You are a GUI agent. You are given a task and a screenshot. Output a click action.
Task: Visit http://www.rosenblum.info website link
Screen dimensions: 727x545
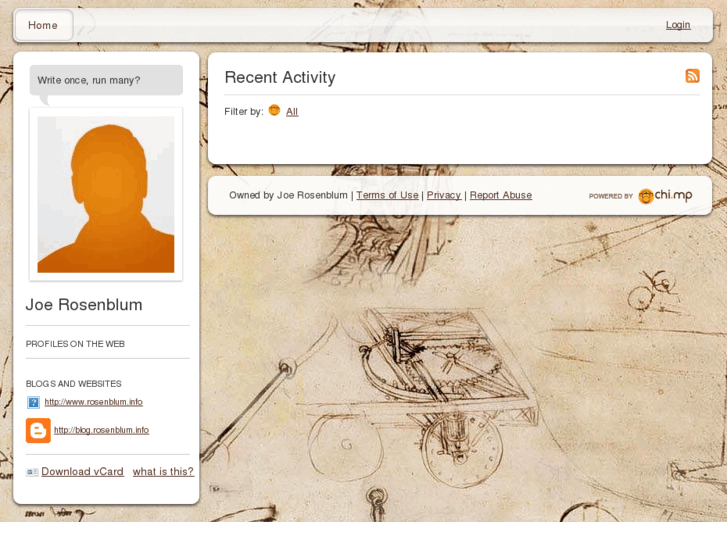click(94, 402)
